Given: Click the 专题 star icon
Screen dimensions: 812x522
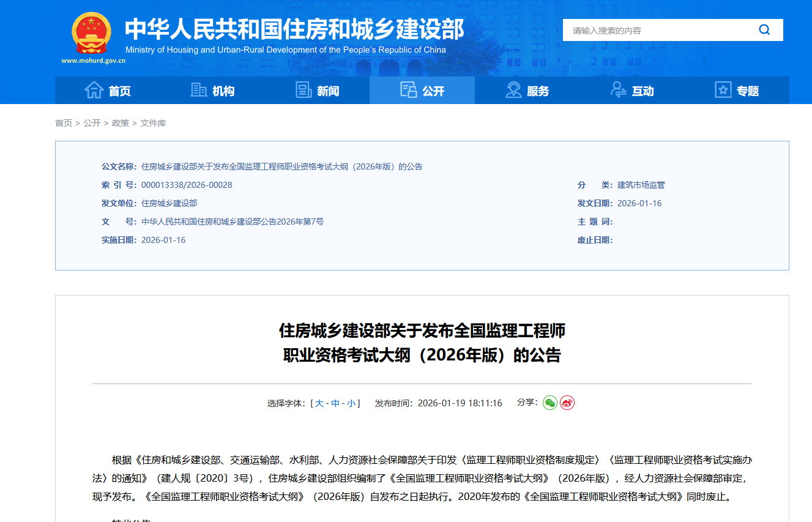Looking at the screenshot, I should [723, 90].
